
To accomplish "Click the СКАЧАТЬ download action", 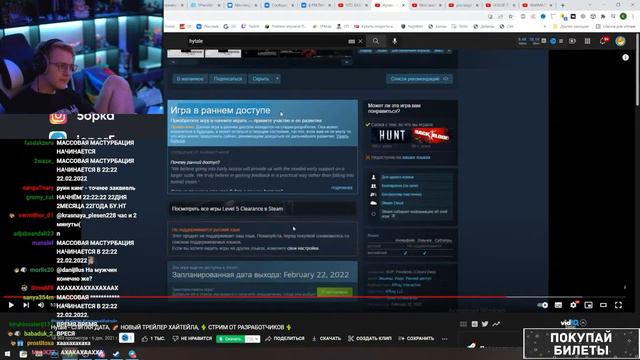I will coord(326,338).
